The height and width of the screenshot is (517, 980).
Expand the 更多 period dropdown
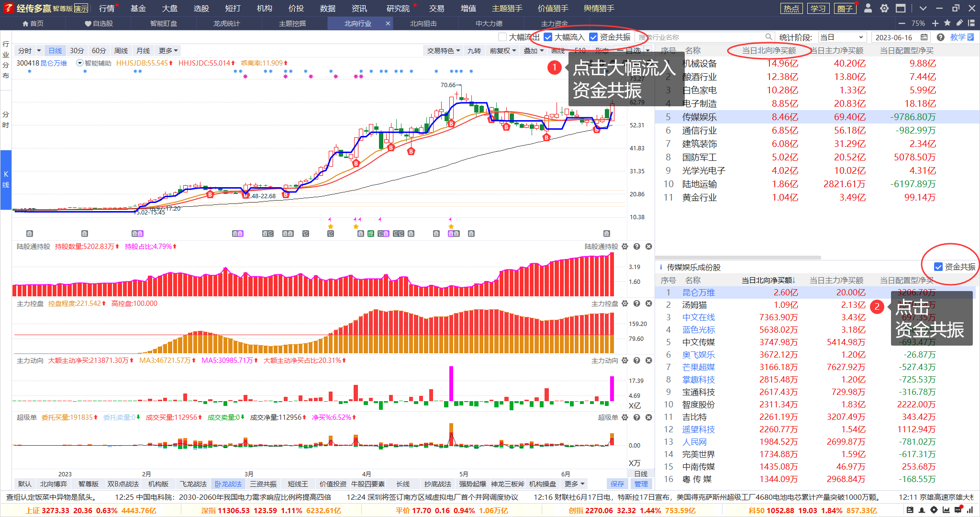pos(168,51)
